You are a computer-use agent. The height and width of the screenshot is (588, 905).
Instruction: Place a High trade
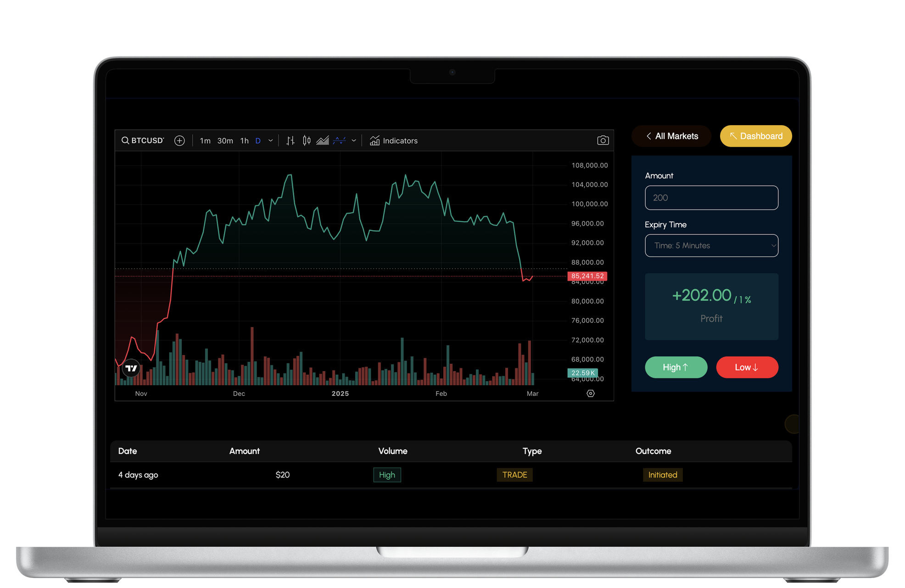pyautogui.click(x=676, y=367)
